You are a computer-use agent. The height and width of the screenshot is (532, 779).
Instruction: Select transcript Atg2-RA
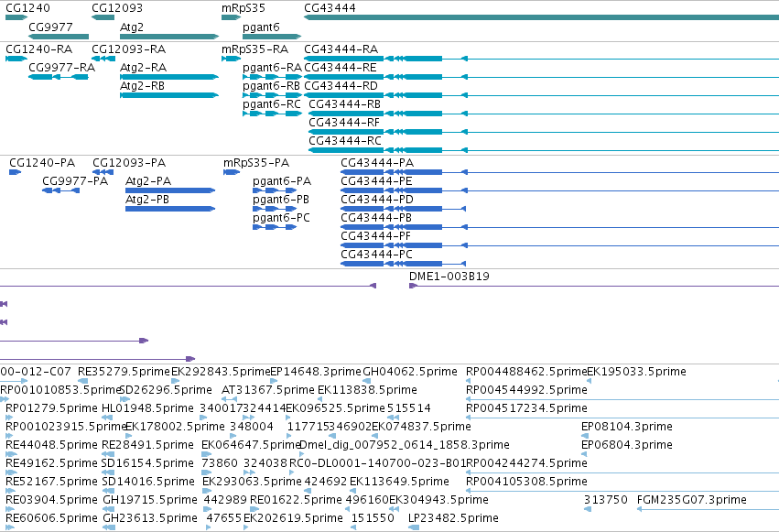coord(143,67)
